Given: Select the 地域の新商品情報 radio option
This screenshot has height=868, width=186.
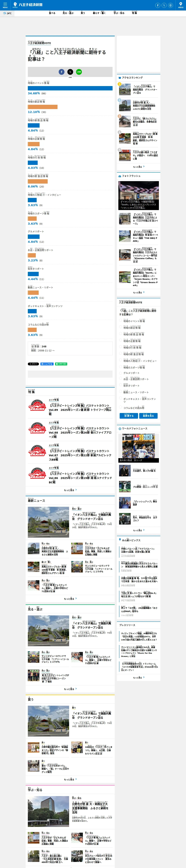Looking at the screenshot, I should click(x=121, y=334).
